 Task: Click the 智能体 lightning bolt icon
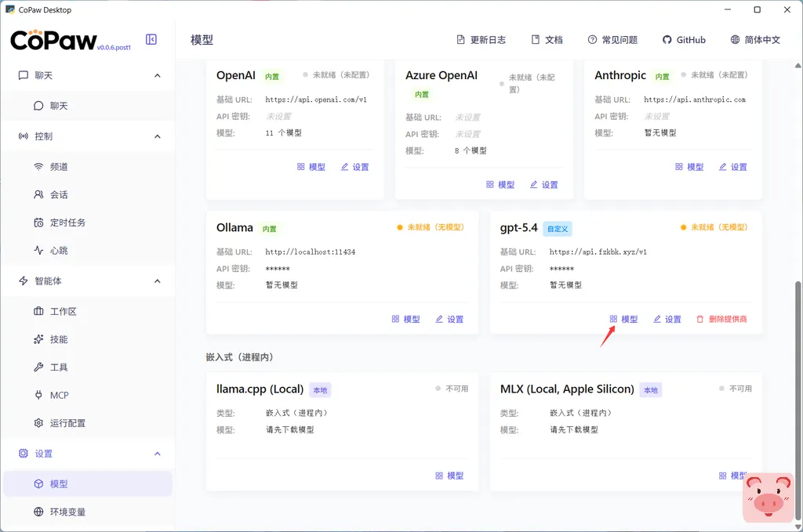point(23,280)
